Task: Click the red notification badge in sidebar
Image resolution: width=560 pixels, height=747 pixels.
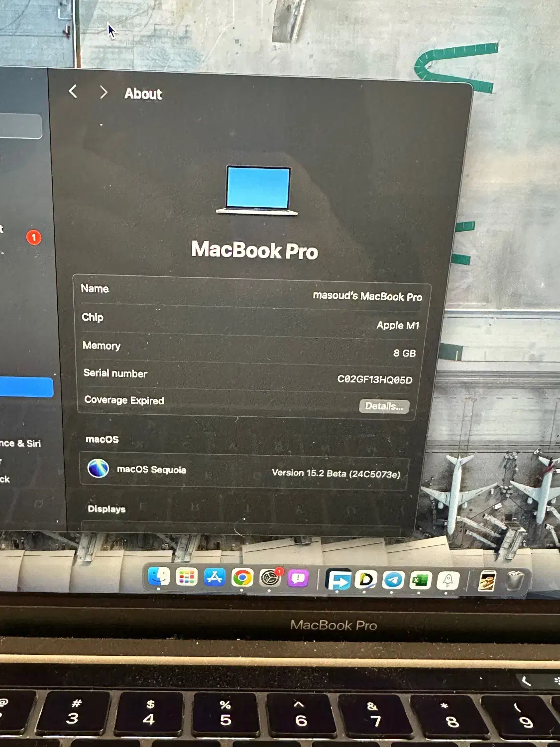Action: (34, 238)
